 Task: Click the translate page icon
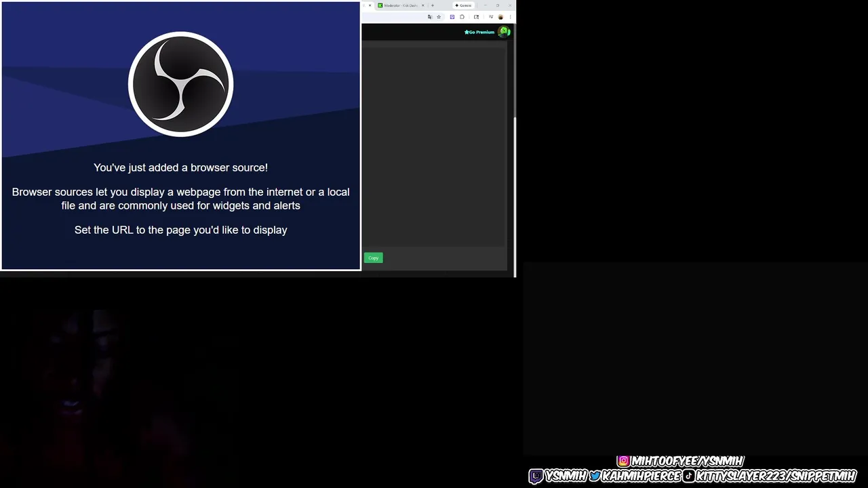[430, 17]
